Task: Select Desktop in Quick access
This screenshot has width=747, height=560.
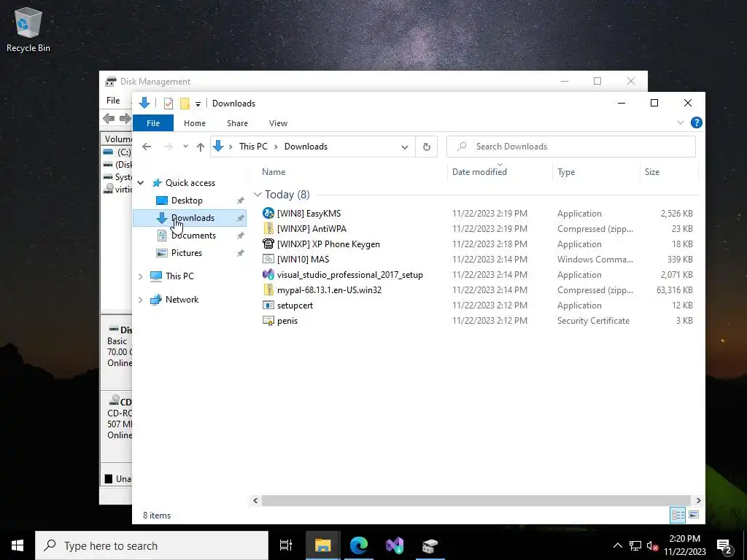Action: 187,201
